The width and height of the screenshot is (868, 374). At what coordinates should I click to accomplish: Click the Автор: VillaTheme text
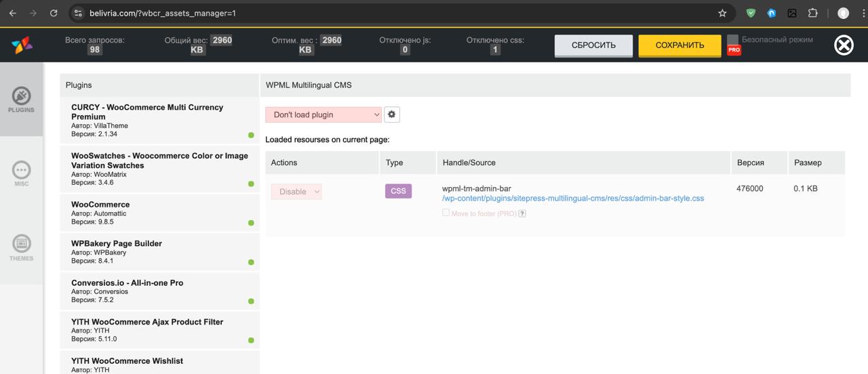click(100, 125)
